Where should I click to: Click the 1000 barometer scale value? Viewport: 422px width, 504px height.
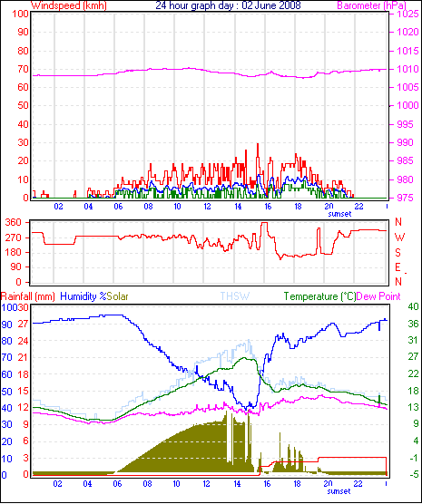pyautogui.click(x=407, y=105)
